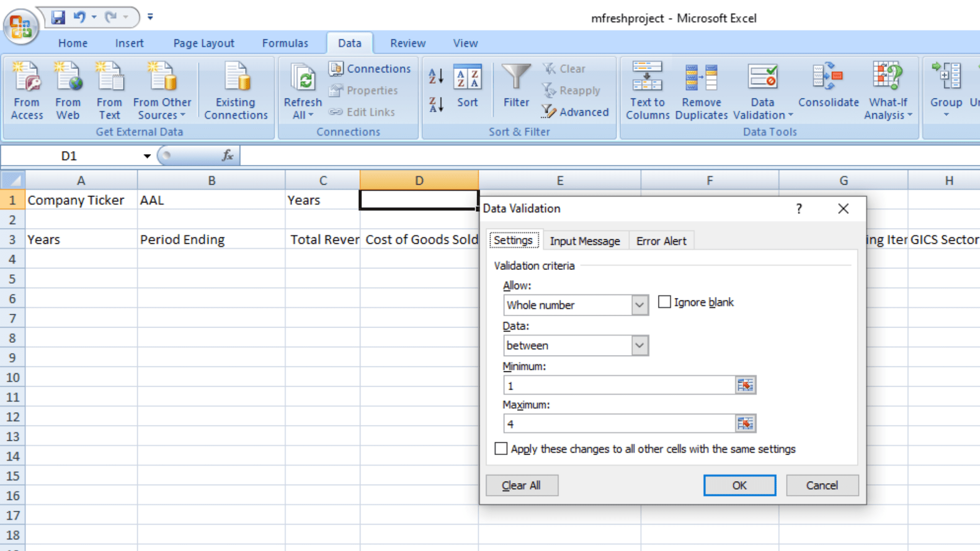Open the Name Box dropdown arrow
980x551 pixels.
[x=147, y=156]
